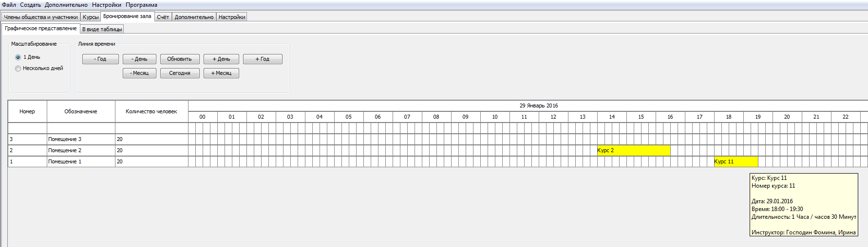Click the '+ День' button

tap(221, 59)
